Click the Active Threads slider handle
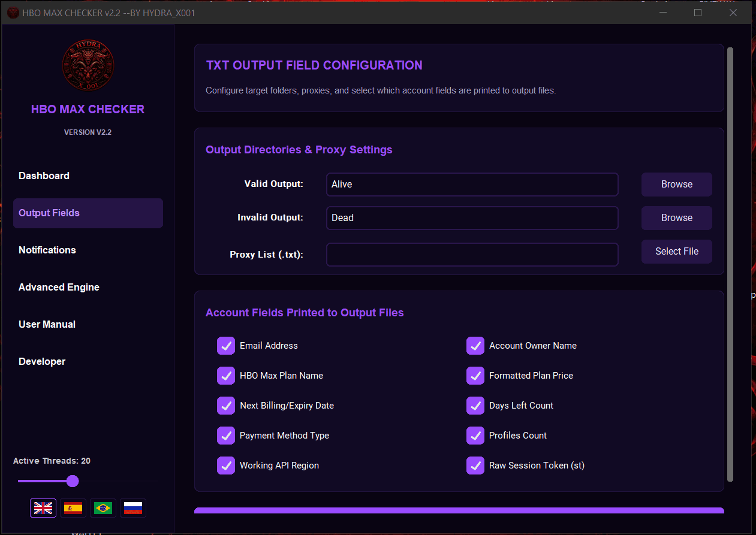Screen dimensions: 756x535 point(73,481)
